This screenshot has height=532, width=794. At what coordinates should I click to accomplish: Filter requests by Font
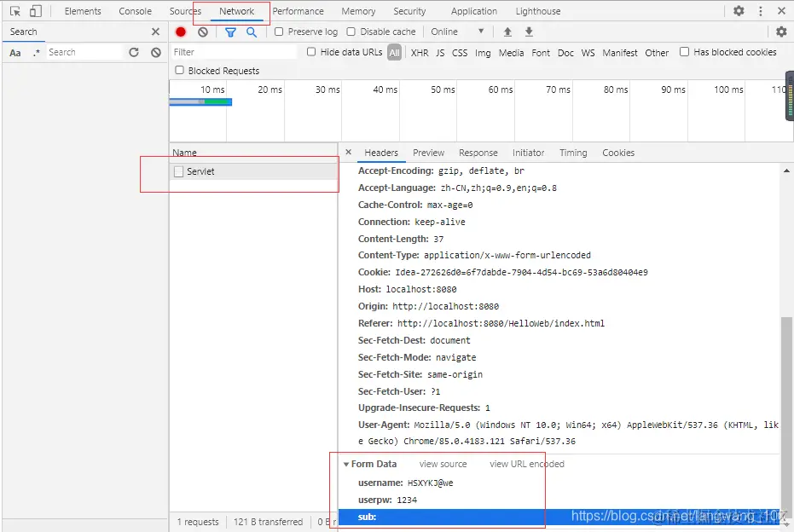pyautogui.click(x=541, y=53)
